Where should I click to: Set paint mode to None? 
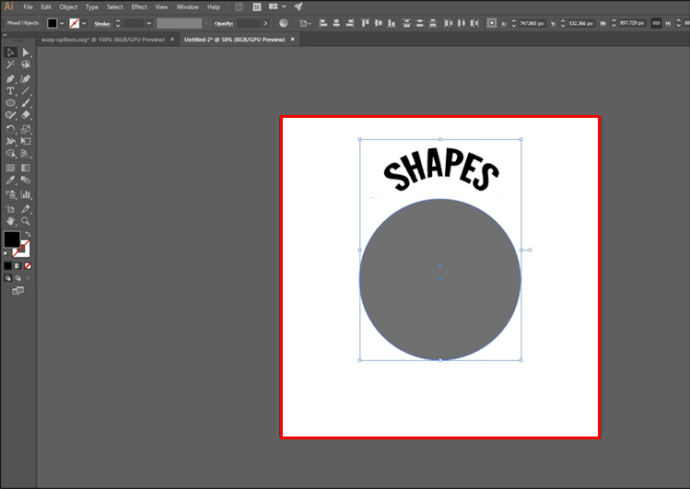point(28,266)
